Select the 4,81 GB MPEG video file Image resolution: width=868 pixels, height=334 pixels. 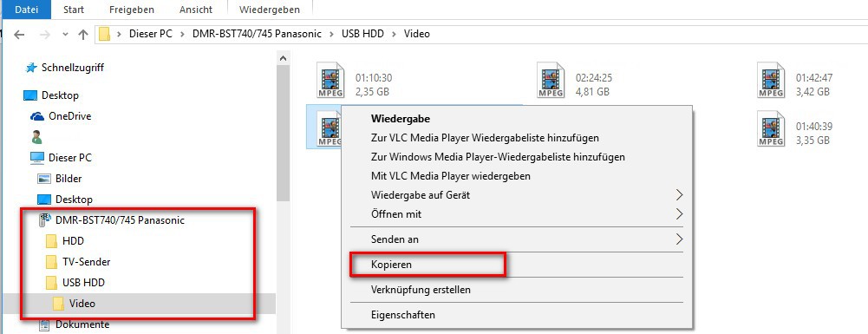(551, 81)
